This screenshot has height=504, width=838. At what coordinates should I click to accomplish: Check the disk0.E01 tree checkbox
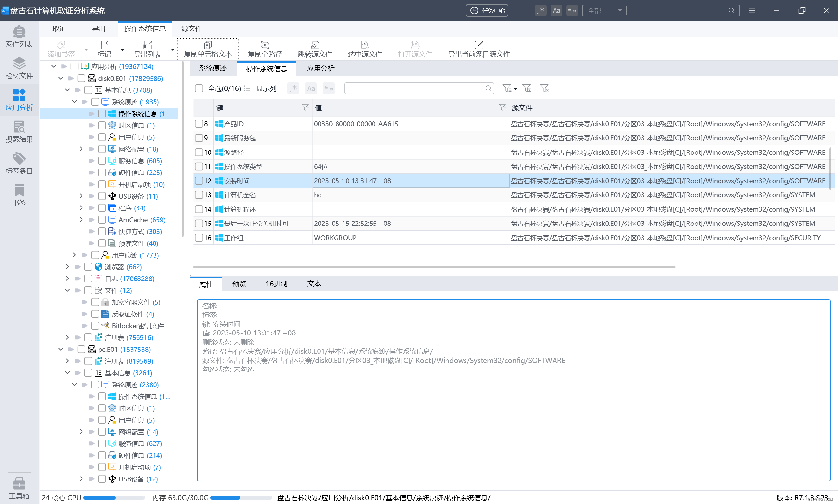pyautogui.click(x=81, y=78)
